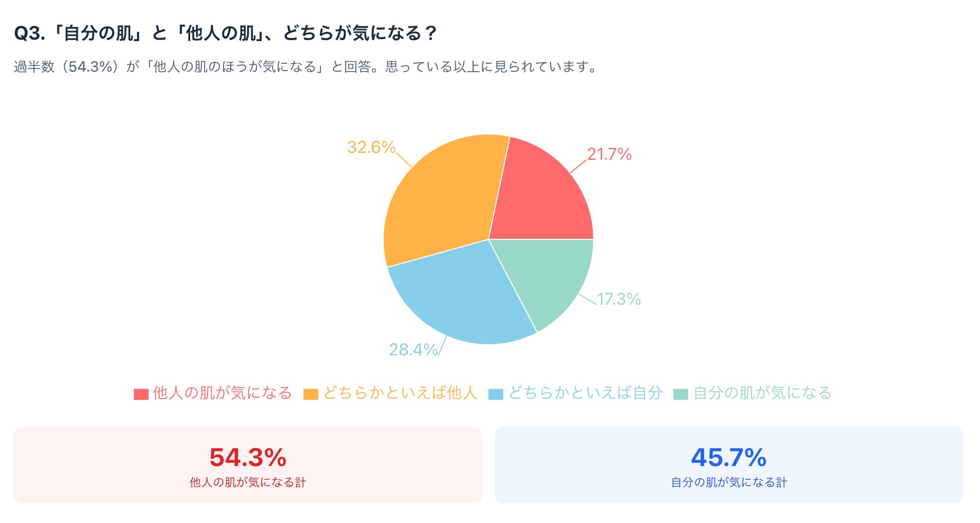The width and height of the screenshot is (980, 523).
Task: Toggle the どちらかといえば他人 legend label
Action: point(400,393)
